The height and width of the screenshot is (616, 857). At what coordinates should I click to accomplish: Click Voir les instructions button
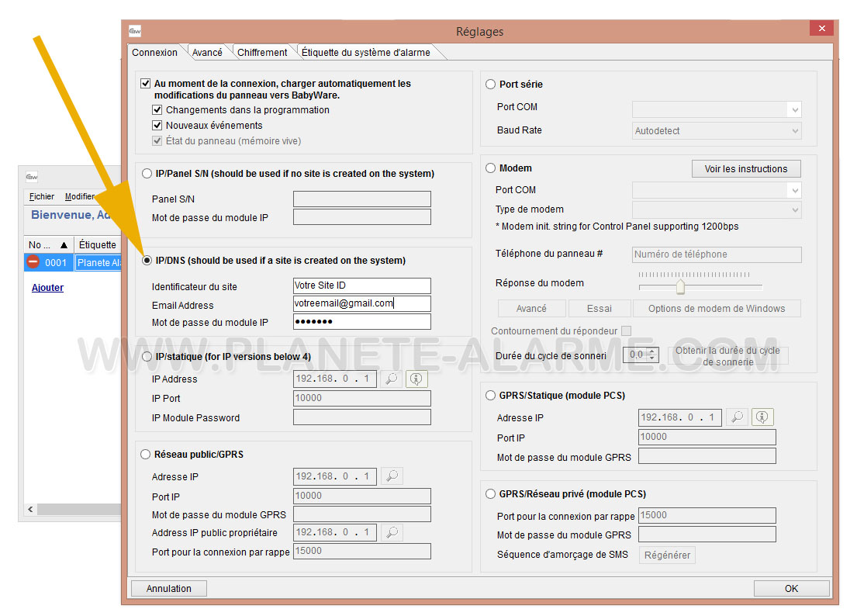click(x=746, y=169)
